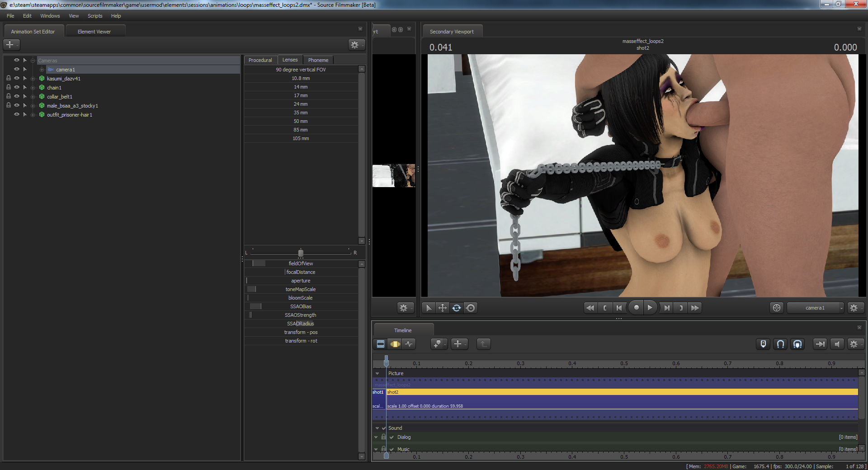Click the chain1 green model icon

click(42, 88)
